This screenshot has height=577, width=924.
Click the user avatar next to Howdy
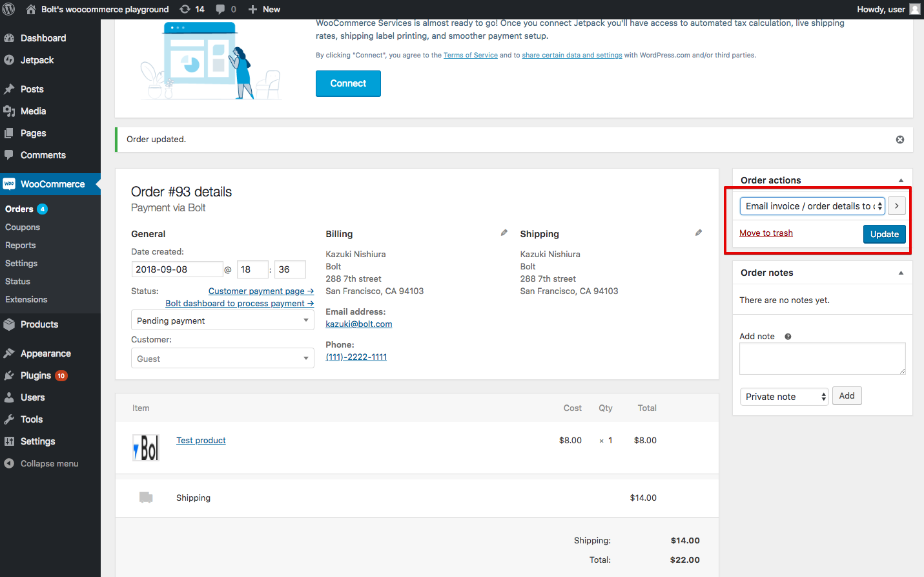click(915, 9)
